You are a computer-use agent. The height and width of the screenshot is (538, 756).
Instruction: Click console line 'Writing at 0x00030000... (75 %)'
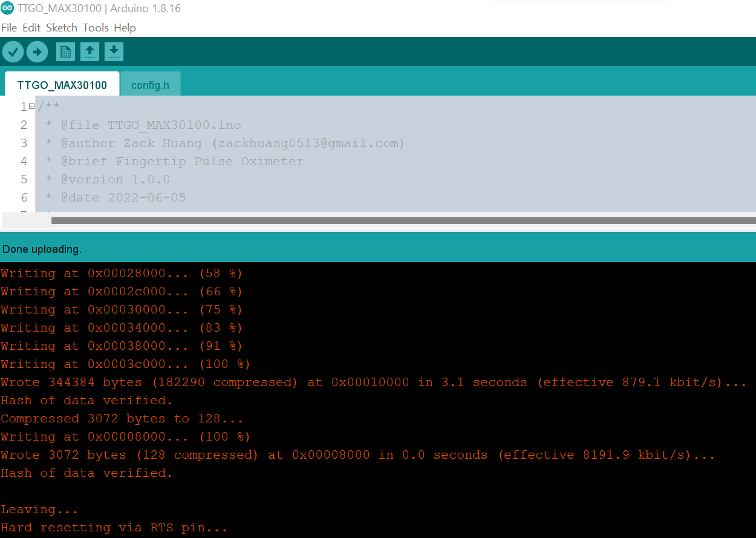click(122, 310)
